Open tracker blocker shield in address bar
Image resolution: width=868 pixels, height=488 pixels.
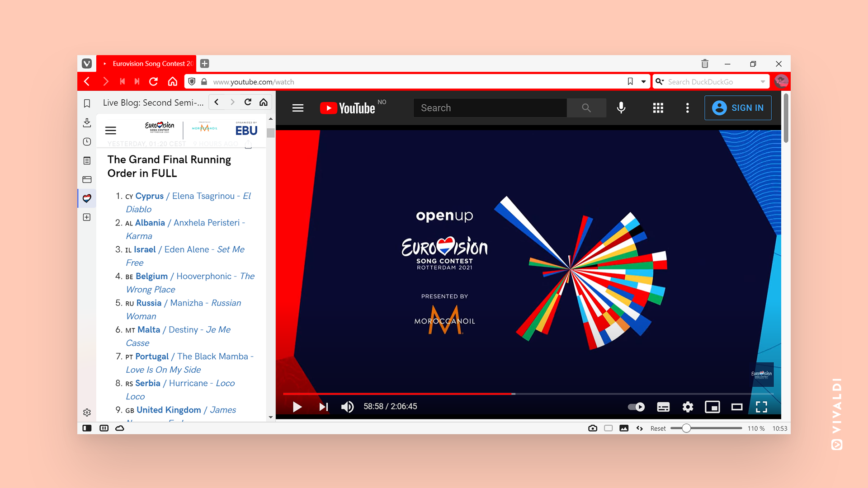(192, 81)
